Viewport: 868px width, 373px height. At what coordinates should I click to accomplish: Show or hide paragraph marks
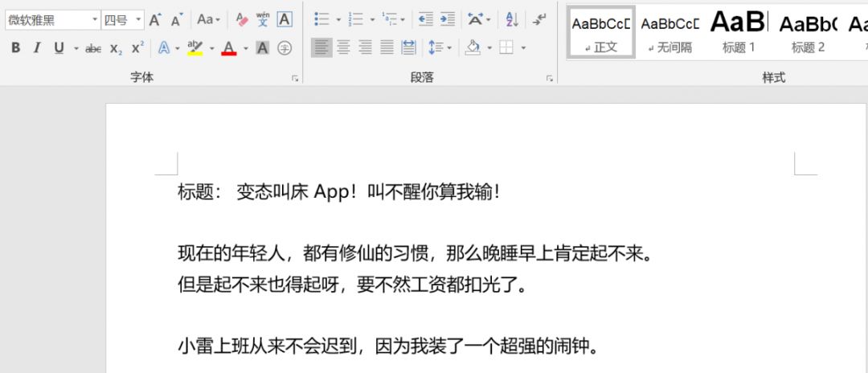(538, 19)
